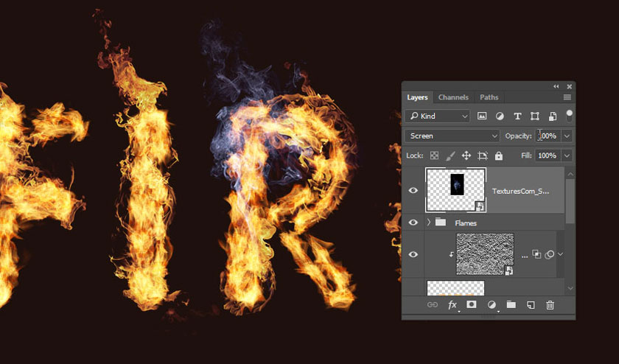This screenshot has width=619, height=364.
Task: Switch to the Paths tab
Action: (489, 97)
